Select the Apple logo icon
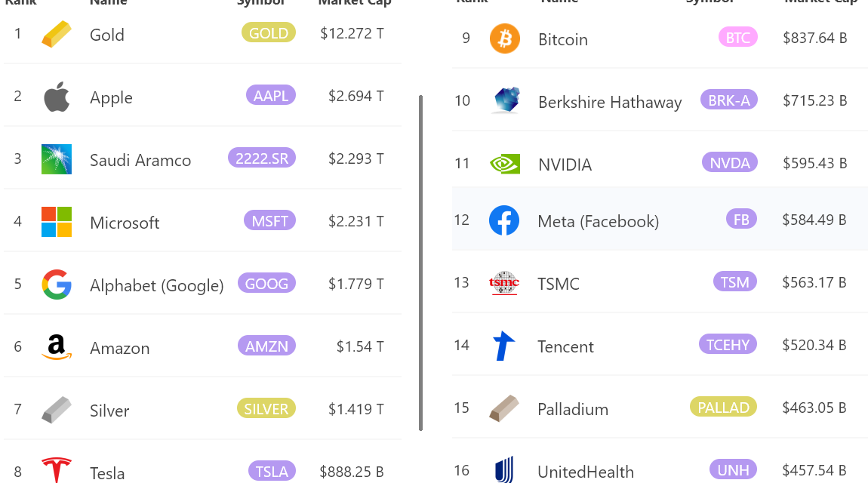The image size is (868, 483). [x=56, y=97]
